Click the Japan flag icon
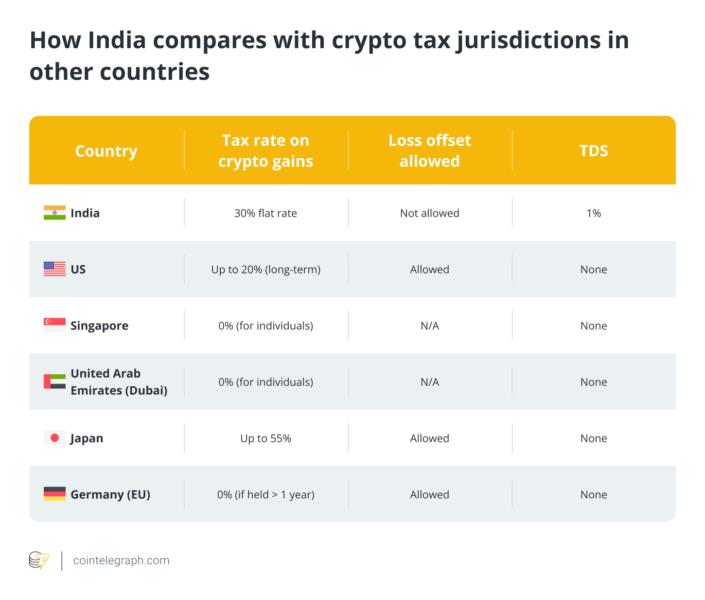The image size is (705, 600). click(54, 438)
